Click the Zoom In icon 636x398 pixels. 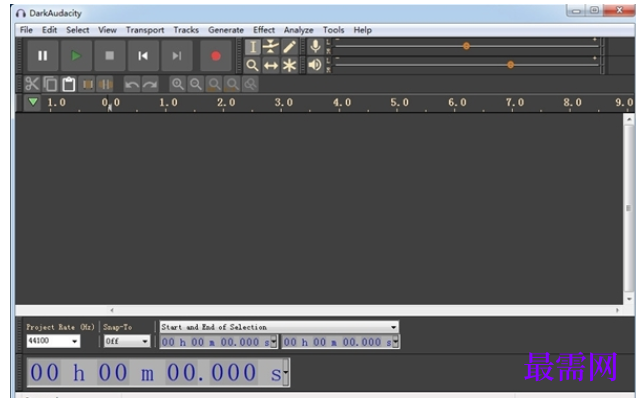tap(177, 84)
